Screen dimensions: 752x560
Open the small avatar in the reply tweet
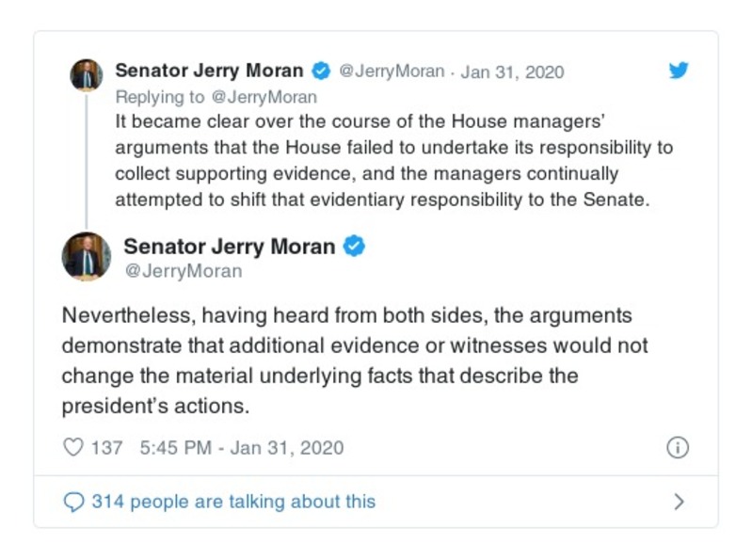[86, 74]
